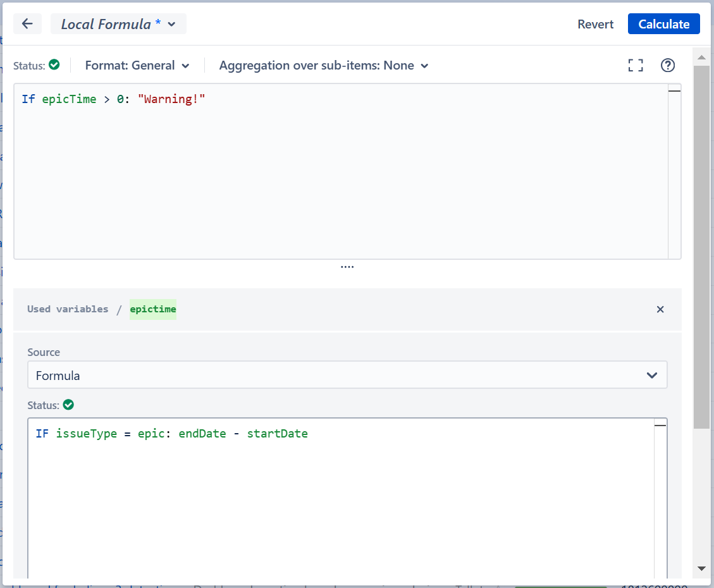Click the scrollbar down arrow
This screenshot has height=588, width=714.
701,568
